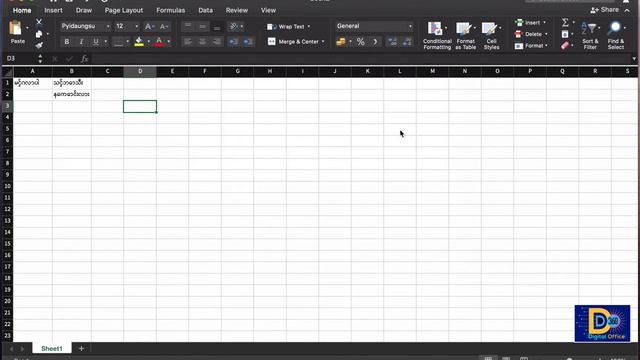Switch to Page Layout tab
The width and height of the screenshot is (640, 360).
coord(124,10)
